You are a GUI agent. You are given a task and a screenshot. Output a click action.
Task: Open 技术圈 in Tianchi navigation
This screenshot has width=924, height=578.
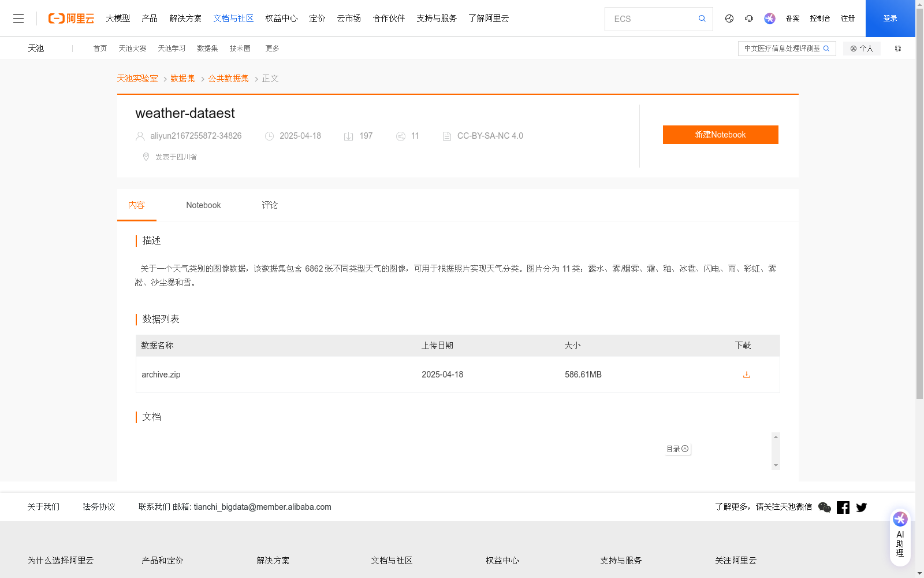pos(240,49)
